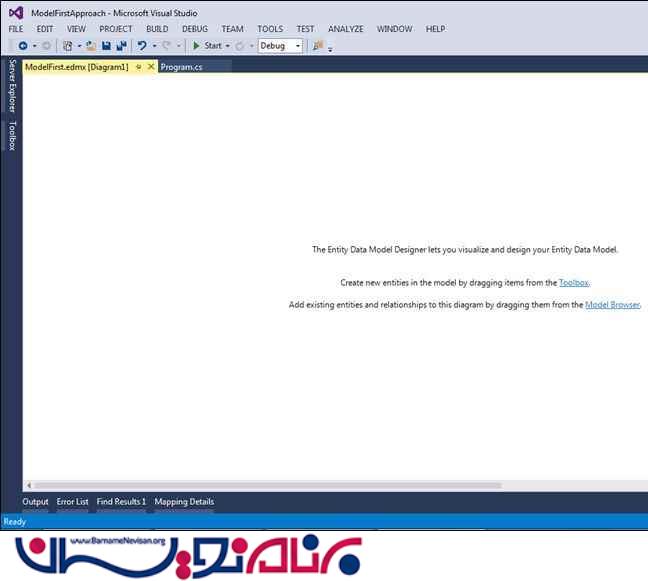Save the current file with Save icon

[x=106, y=46]
